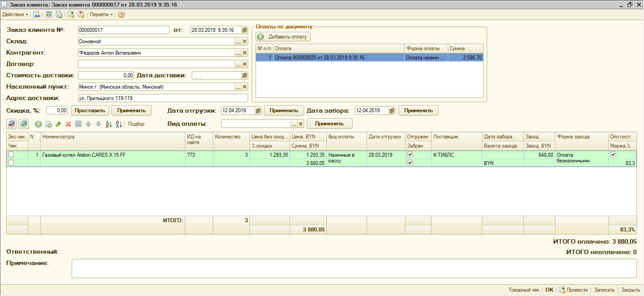Sort table rows ascending А-Я
The width and height of the screenshot is (644, 296).
tap(109, 124)
